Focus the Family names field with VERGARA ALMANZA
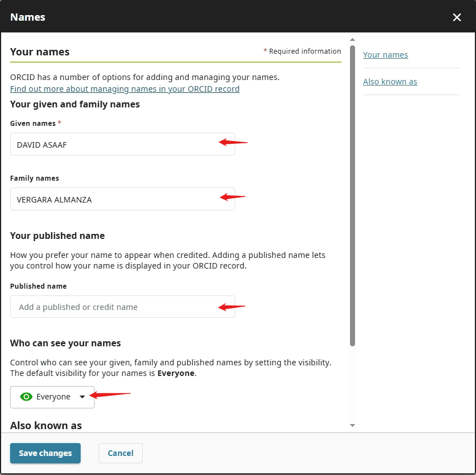This screenshot has width=476, height=475. 112,199
